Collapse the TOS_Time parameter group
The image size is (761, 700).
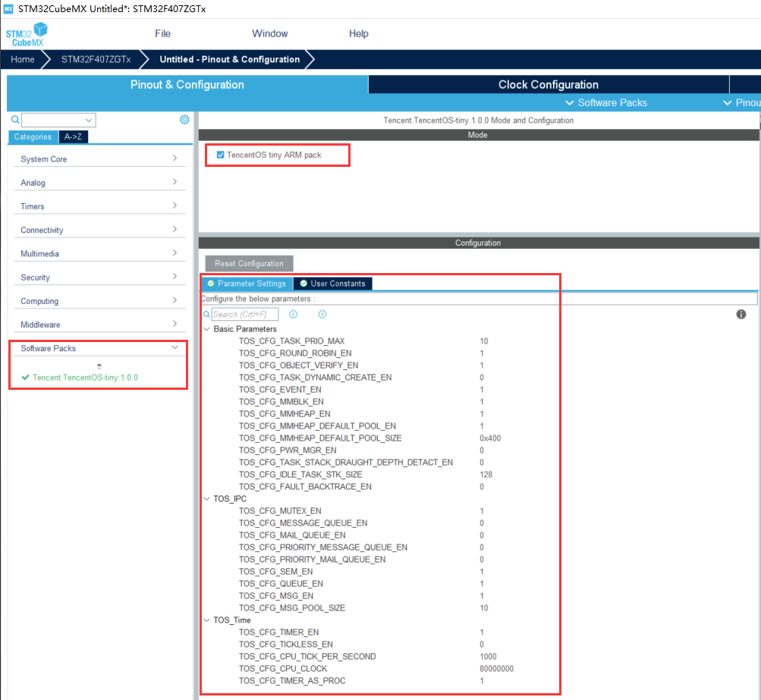pos(206,620)
